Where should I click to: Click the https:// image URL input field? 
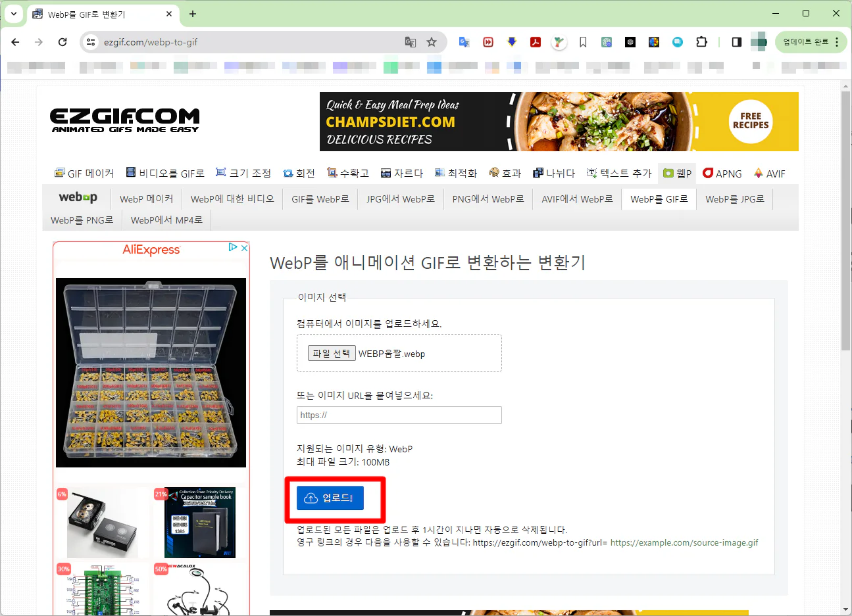pos(399,415)
